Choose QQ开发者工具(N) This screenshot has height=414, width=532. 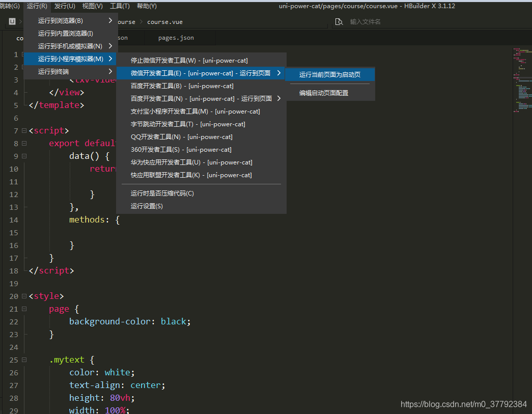click(201, 137)
